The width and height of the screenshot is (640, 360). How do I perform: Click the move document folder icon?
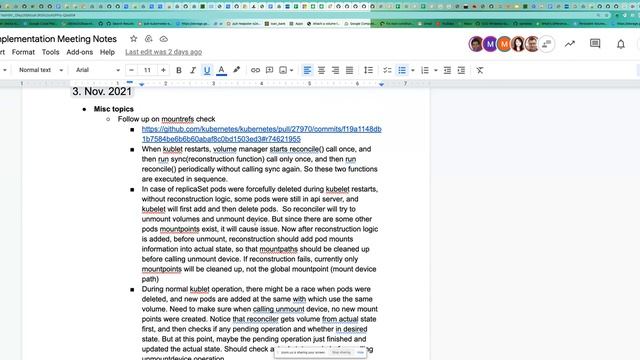[149, 39]
